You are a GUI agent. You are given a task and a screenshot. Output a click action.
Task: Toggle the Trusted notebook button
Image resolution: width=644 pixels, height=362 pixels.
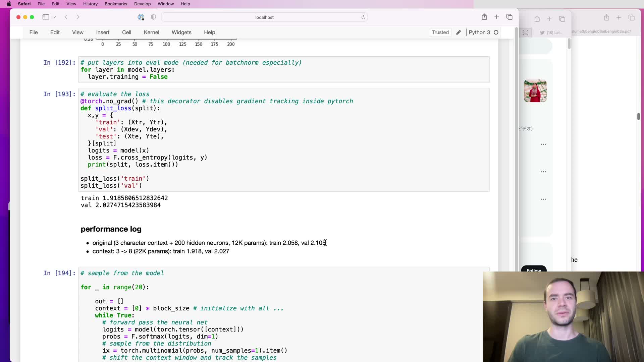point(440,32)
